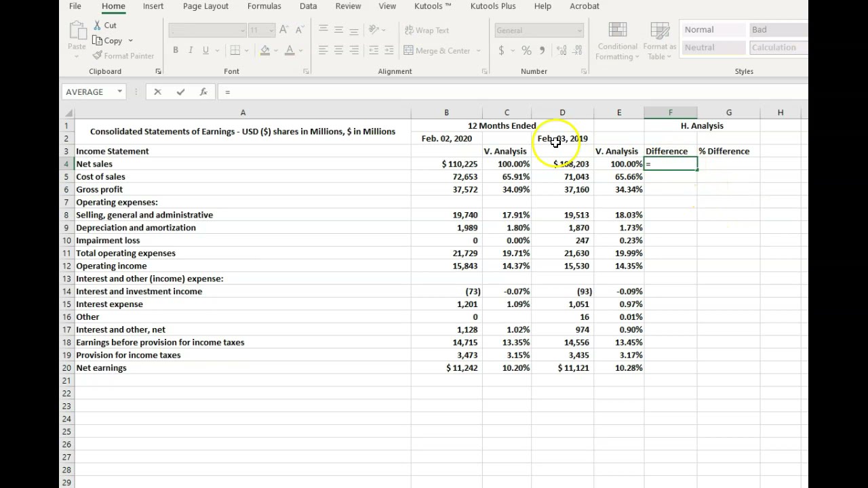Select Top Align in Alignment group
The image size is (868, 488).
coord(323,30)
